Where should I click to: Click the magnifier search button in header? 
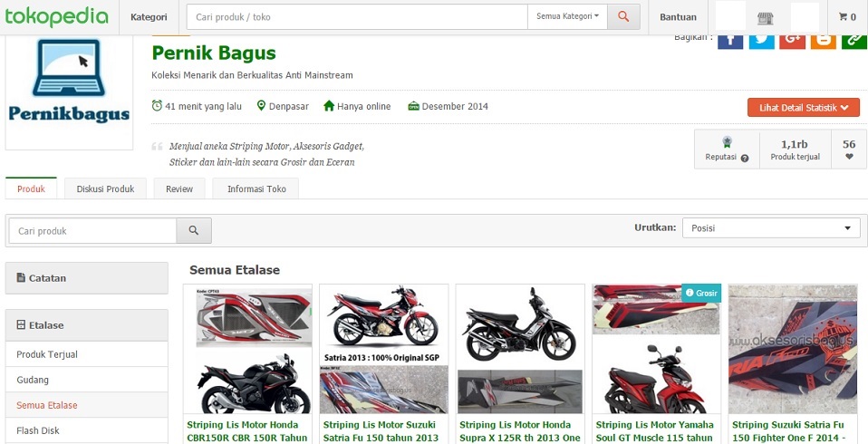coord(623,16)
